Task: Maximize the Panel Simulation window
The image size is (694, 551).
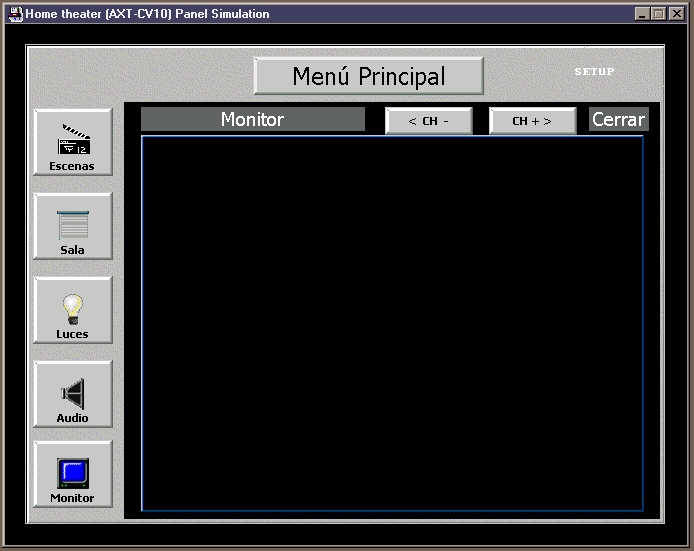Action: coord(658,14)
